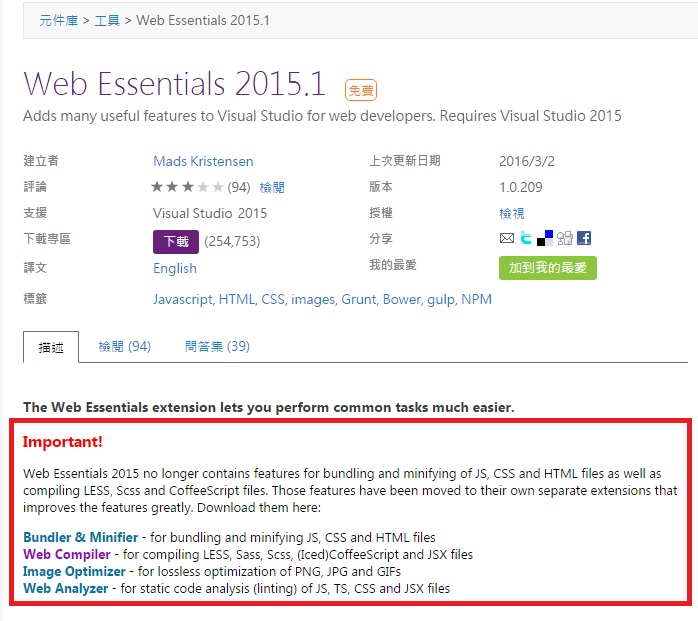Screen dimensions: 698x621
Task: Switch to the 描述 tab
Action: click(x=51, y=347)
